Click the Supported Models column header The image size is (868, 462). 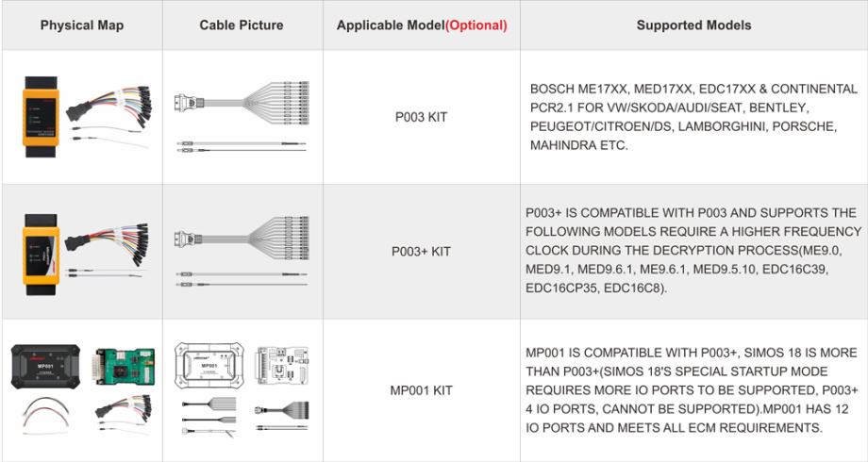pyautogui.click(x=693, y=25)
